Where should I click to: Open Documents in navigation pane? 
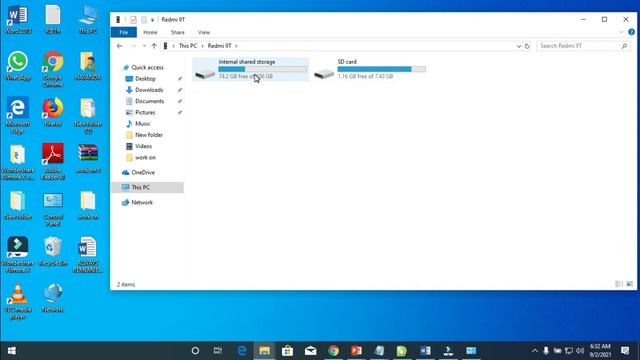149,101
